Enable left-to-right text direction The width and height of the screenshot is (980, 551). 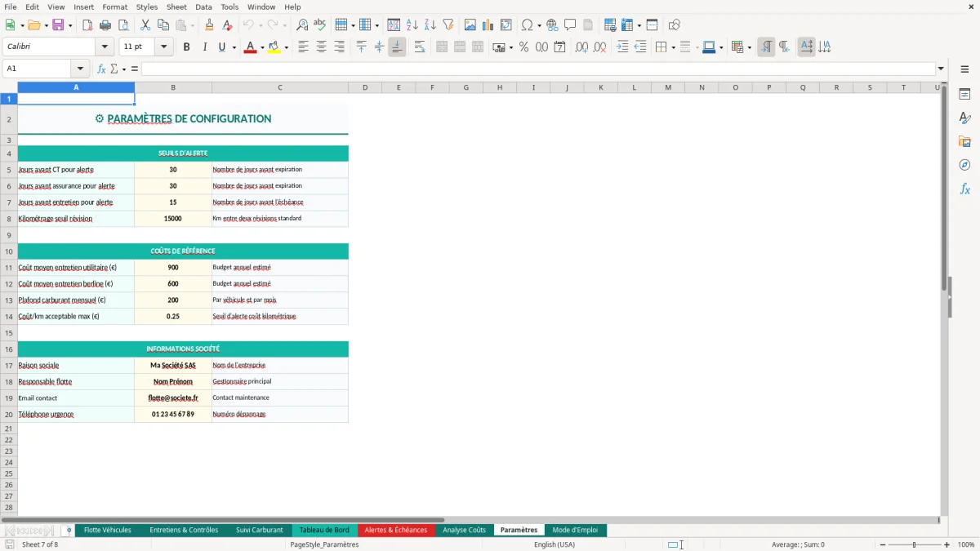click(766, 47)
